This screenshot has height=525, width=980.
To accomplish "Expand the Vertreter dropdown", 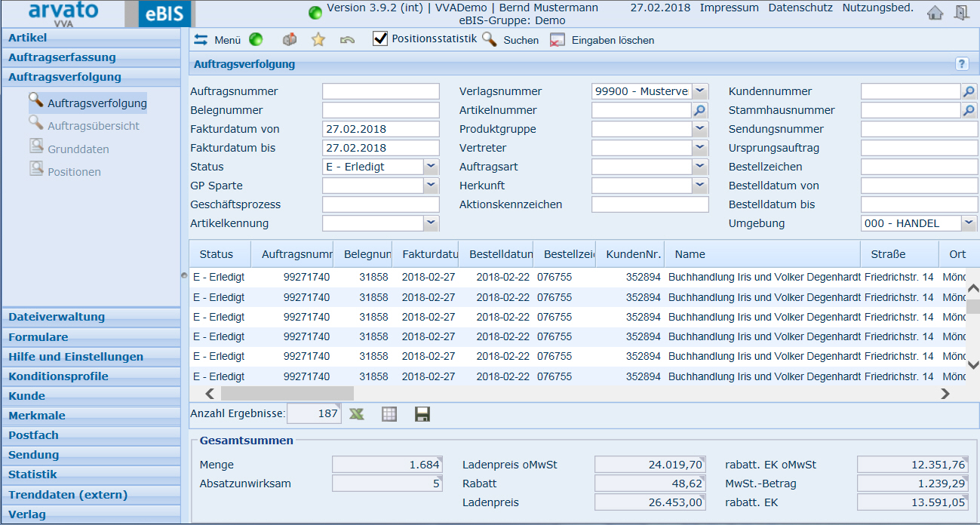I will pyautogui.click(x=700, y=148).
